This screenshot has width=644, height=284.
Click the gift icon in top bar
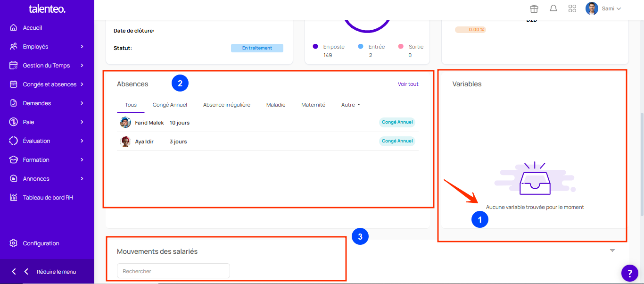[x=534, y=8]
